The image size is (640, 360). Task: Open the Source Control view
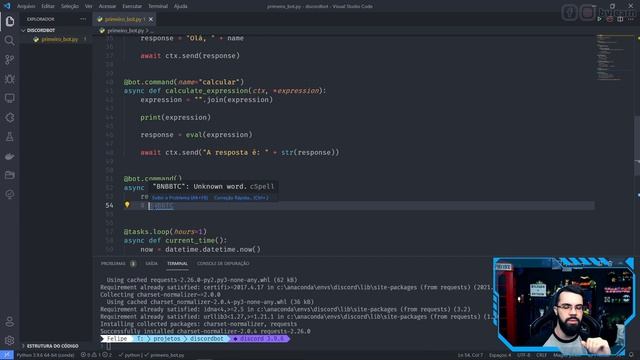point(10,60)
